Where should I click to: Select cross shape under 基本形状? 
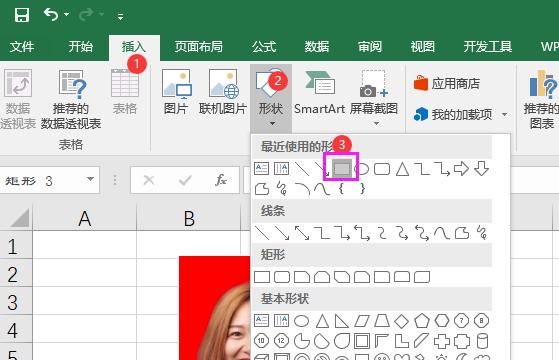point(442,341)
